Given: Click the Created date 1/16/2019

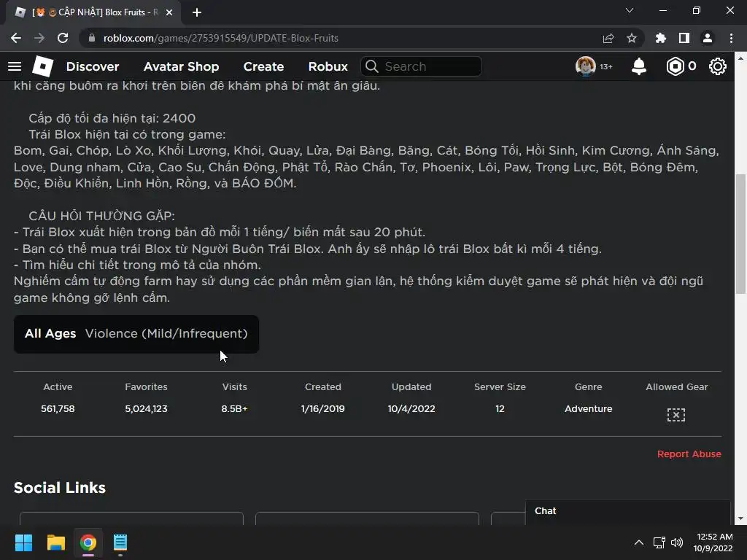Looking at the screenshot, I should 323,408.
